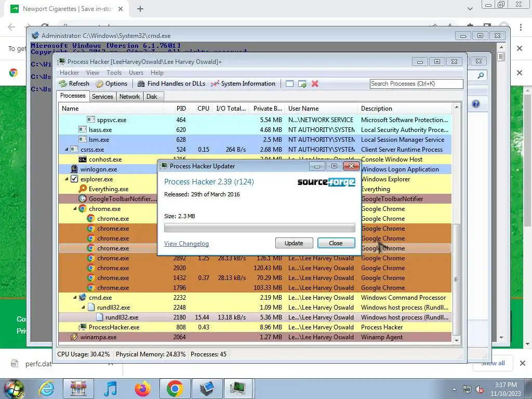Open Find Handles or DLLs binoculars
Viewport: 532px width, 399px height.
[141, 84]
